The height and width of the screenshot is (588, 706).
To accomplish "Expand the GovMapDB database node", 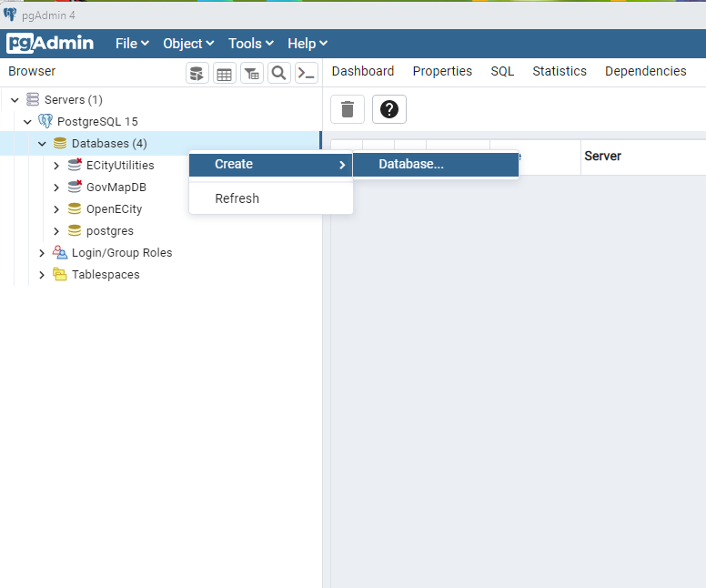I will 56,187.
